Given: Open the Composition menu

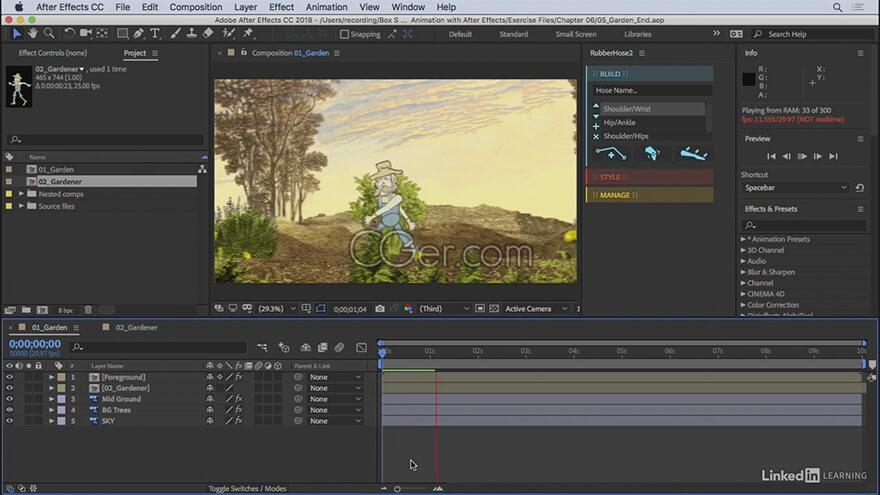Looking at the screenshot, I should 196,7.
